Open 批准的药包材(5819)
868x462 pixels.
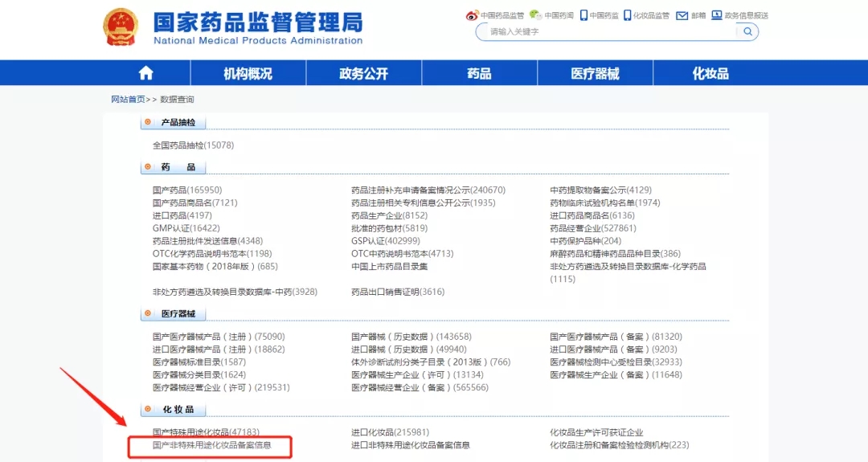389,228
